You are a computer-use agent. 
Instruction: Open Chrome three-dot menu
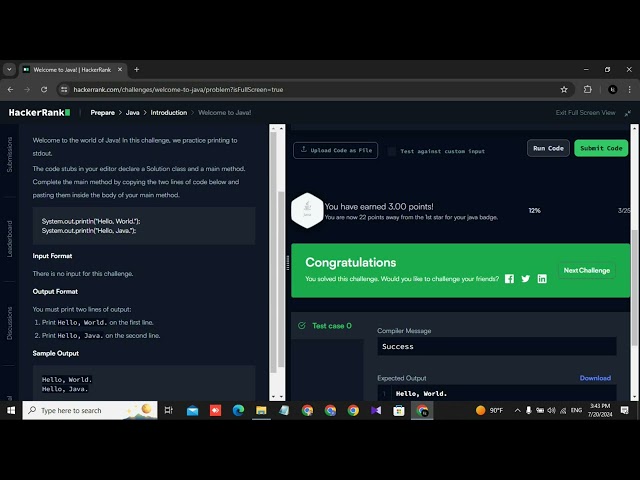[x=629, y=89]
